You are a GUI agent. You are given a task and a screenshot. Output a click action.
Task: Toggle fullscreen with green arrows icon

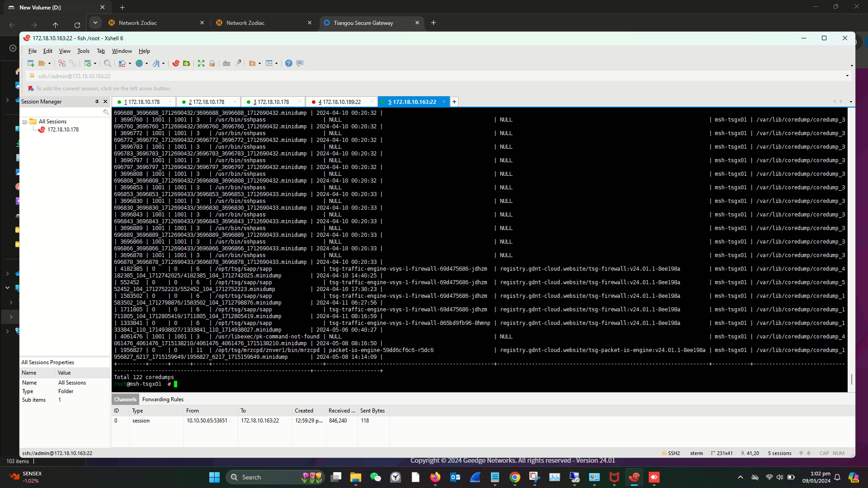201,63
